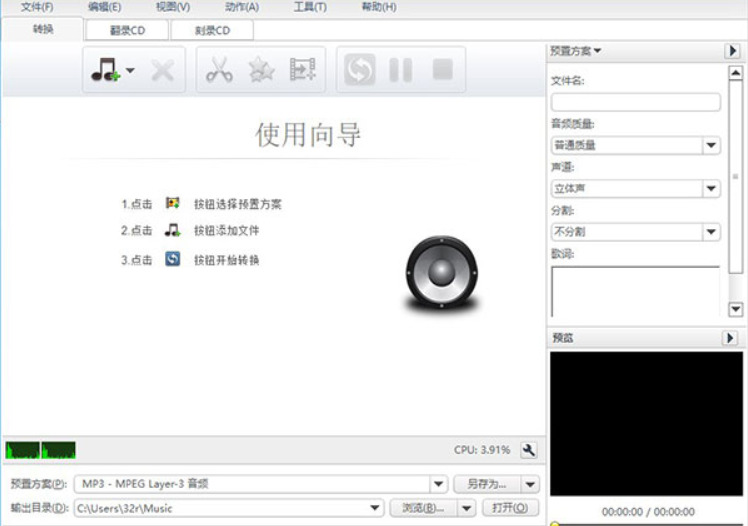Viewport: 748px width, 526px height.
Task: Select the scissors clip tool
Action: 219,70
